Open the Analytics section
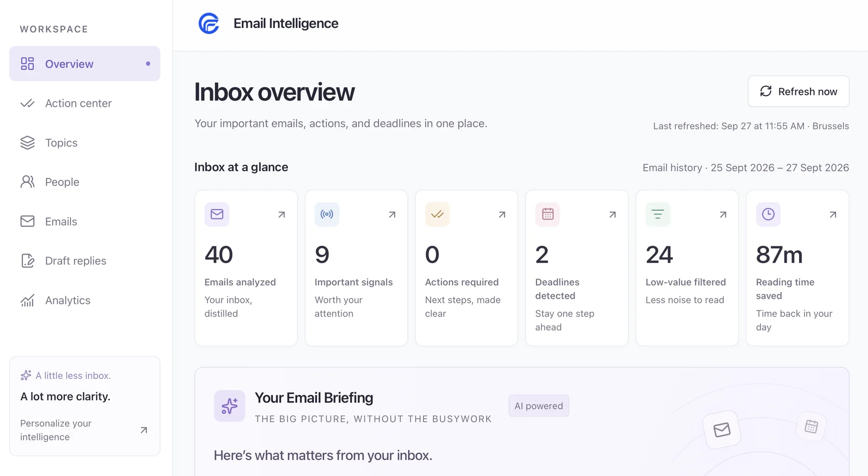868x476 pixels. [x=85, y=300]
